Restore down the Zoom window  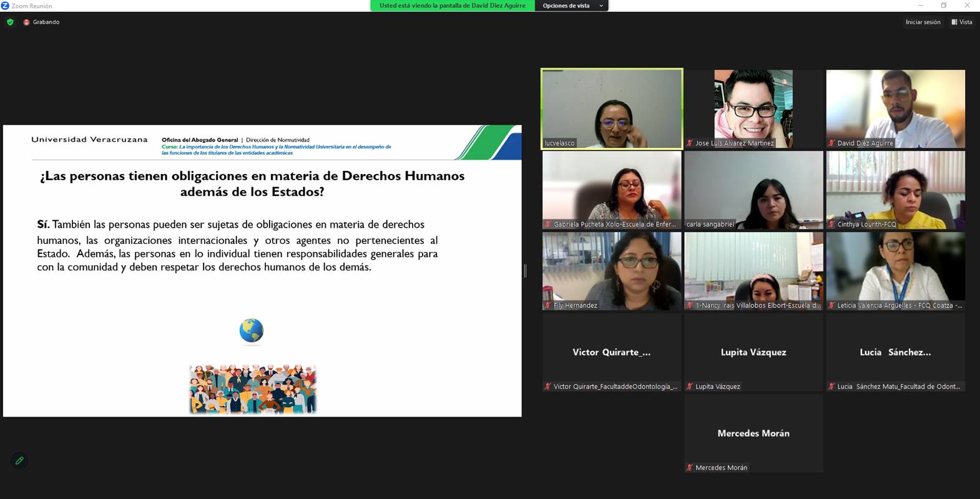point(943,6)
